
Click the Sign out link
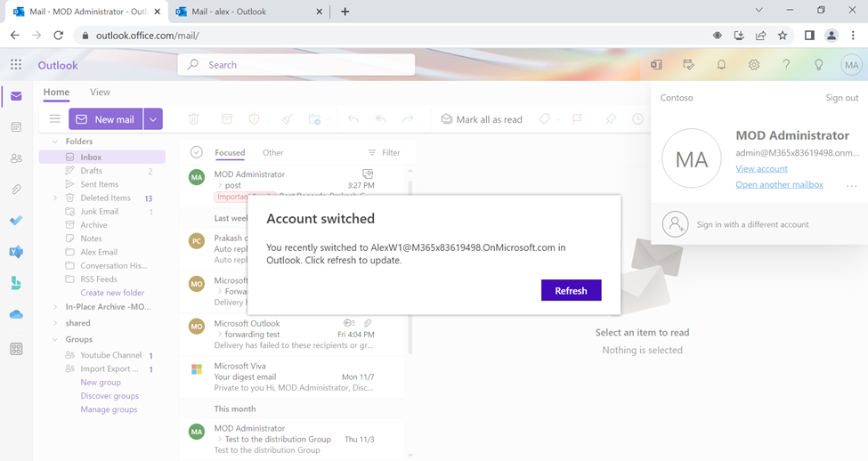pyautogui.click(x=841, y=97)
